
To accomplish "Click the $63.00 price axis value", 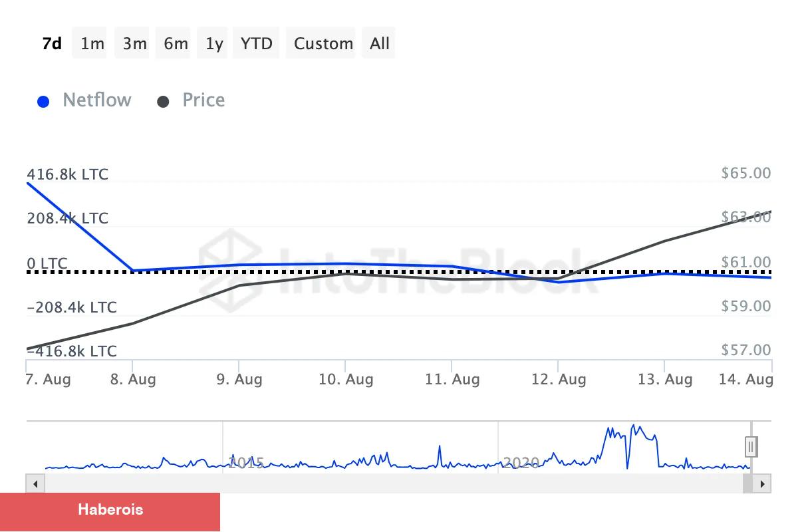I will pyautogui.click(x=746, y=217).
